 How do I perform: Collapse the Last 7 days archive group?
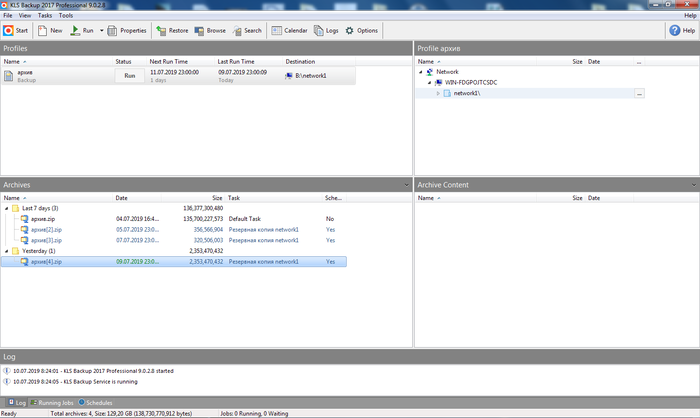click(x=6, y=208)
